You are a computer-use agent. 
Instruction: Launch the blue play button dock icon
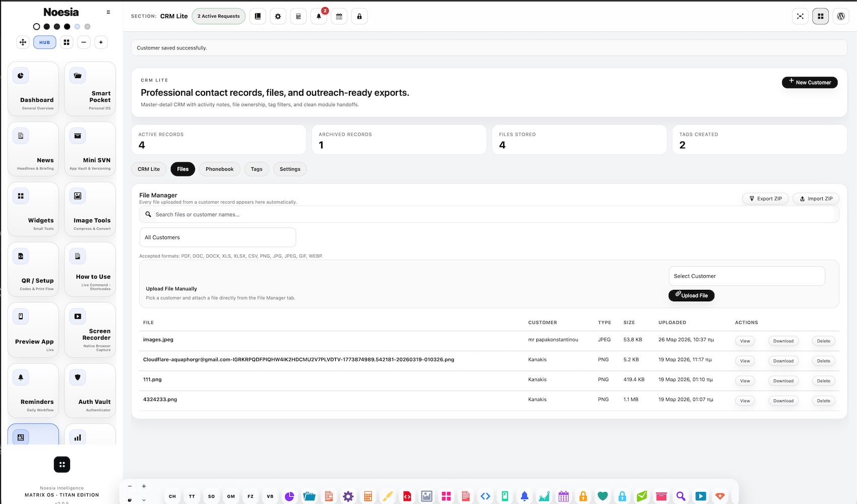pos(701,496)
